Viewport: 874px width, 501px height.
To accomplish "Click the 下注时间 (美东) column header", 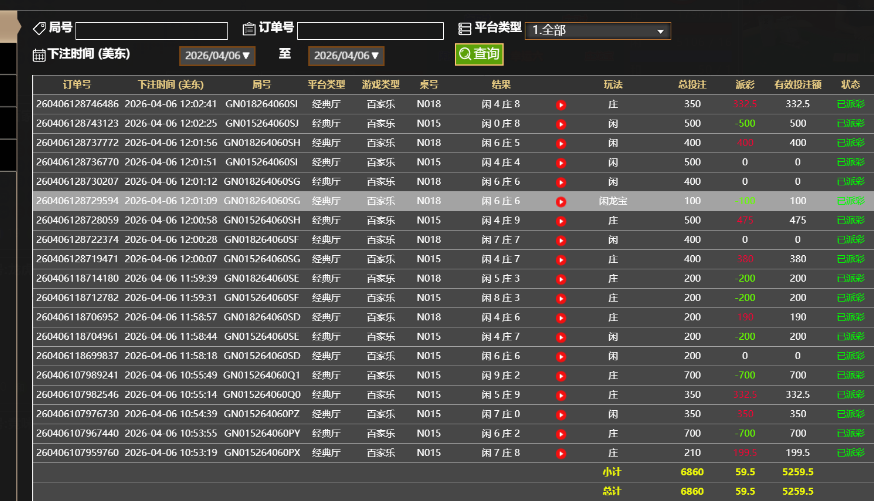I will (x=171, y=85).
